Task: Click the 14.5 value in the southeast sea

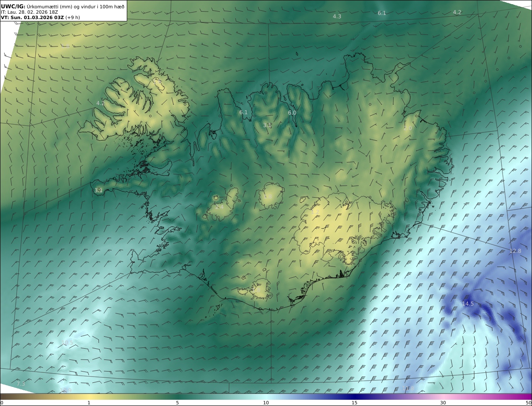Action: (468, 303)
